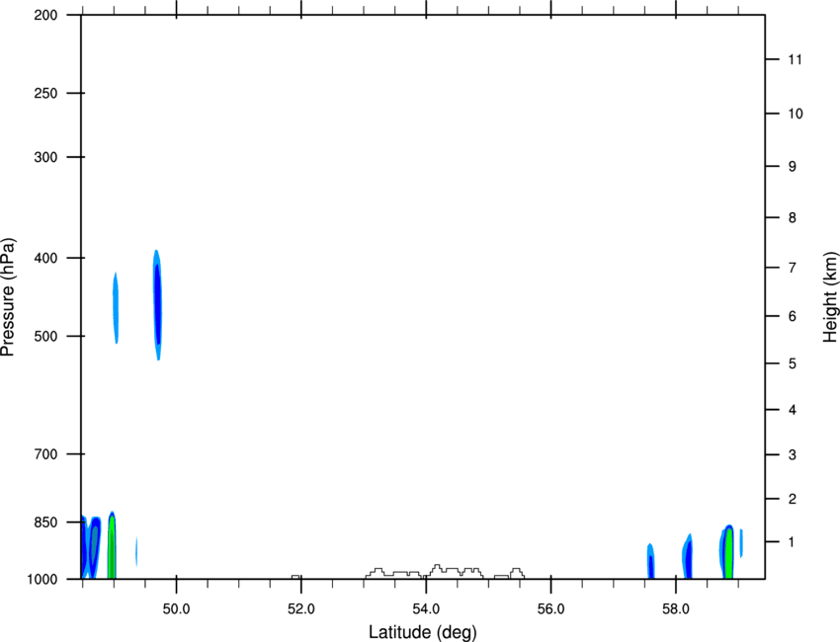Click the 1 km height label
The height and width of the screenshot is (642, 840).
tap(792, 542)
